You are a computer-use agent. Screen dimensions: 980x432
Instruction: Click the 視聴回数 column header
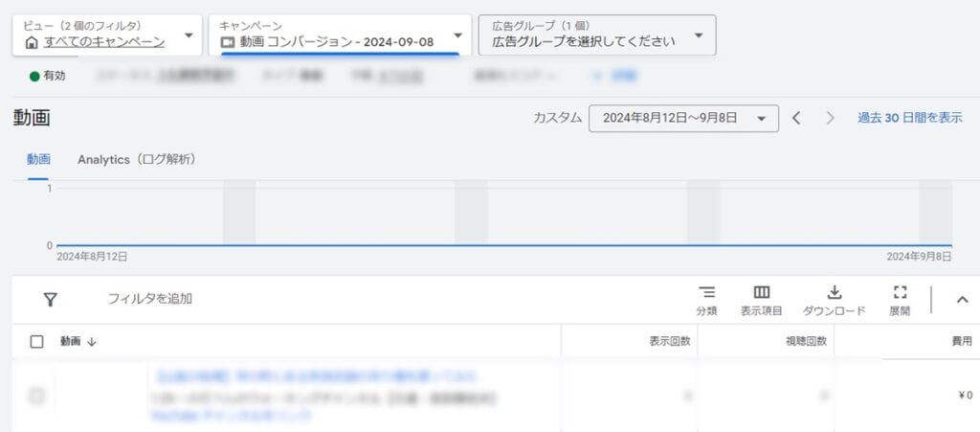pyautogui.click(x=806, y=341)
